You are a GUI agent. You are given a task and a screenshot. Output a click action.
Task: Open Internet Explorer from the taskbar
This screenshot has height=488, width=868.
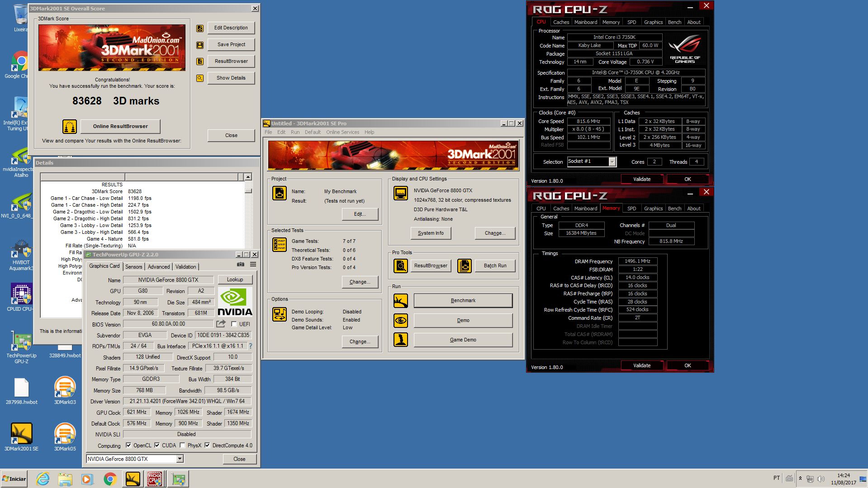point(43,479)
